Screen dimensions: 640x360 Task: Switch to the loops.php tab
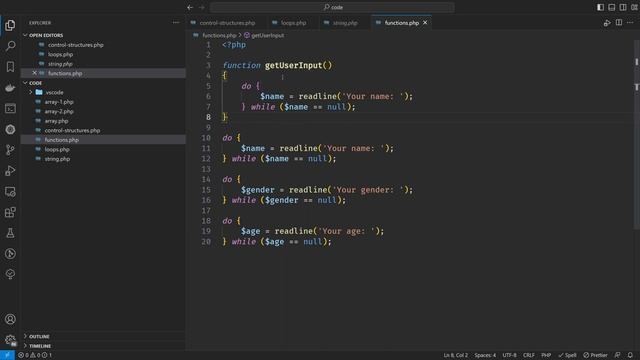[x=293, y=23]
